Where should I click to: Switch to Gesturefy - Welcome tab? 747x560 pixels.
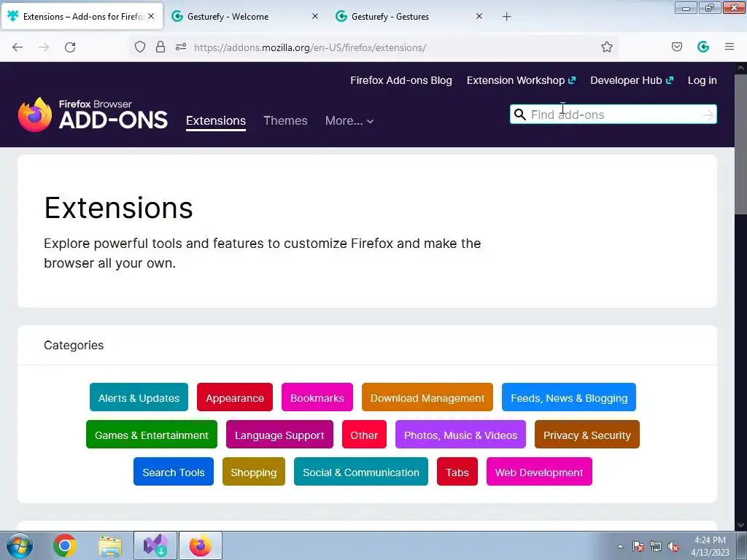[x=245, y=16]
